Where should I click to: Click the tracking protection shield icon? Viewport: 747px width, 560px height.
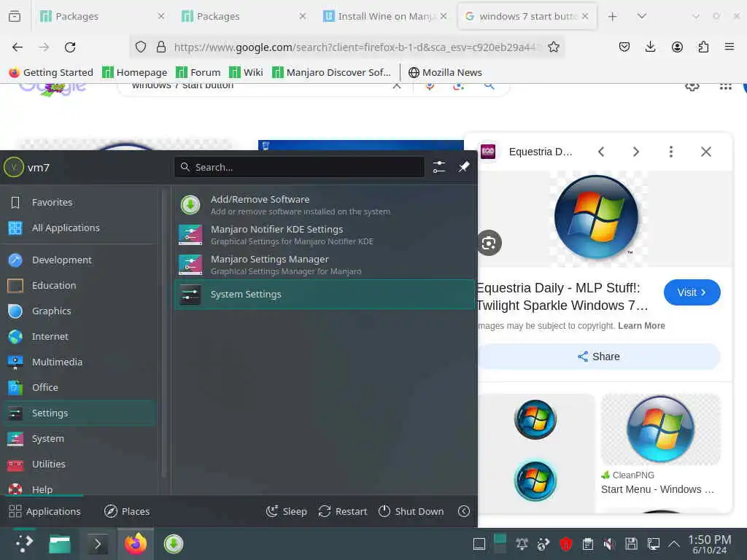click(141, 47)
